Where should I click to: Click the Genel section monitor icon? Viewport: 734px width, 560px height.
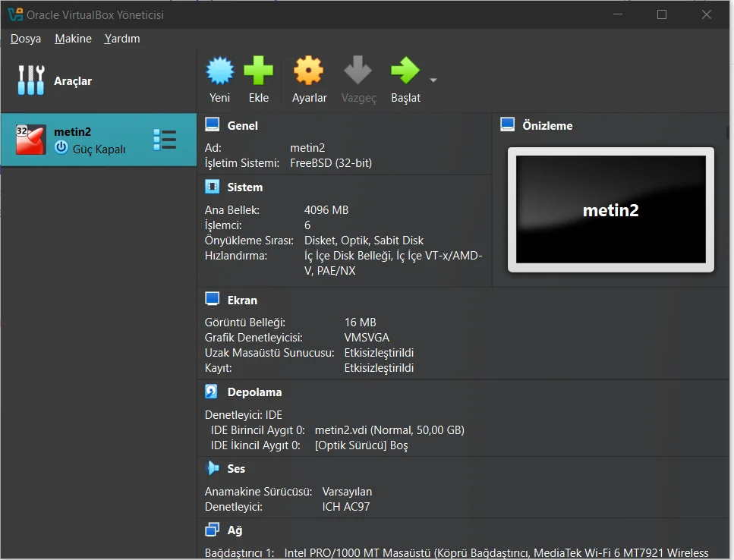[x=212, y=124]
